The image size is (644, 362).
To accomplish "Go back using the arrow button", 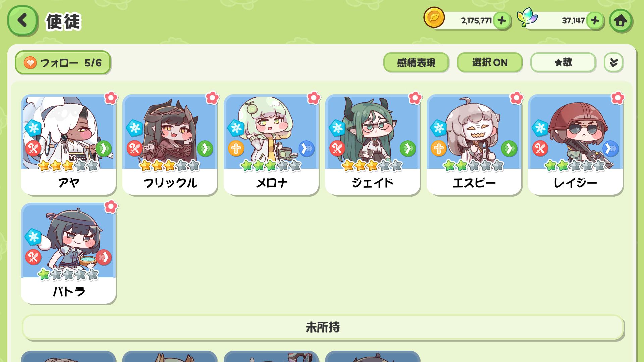I will pos(22,21).
